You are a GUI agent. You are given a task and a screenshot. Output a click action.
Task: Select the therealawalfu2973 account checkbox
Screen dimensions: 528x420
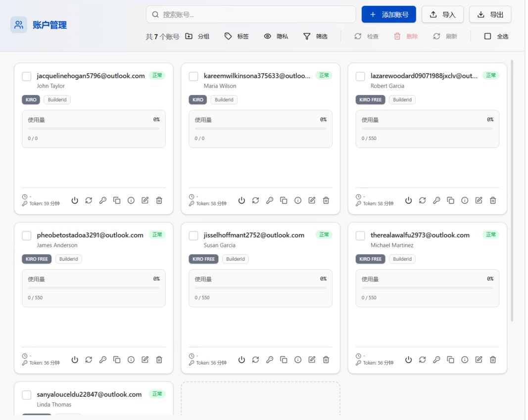coord(360,235)
